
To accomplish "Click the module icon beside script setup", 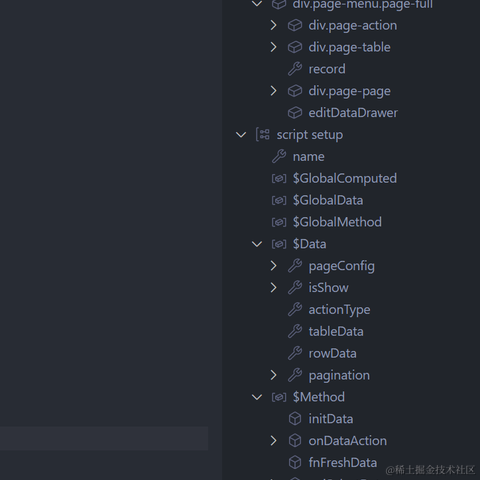I will 263,135.
